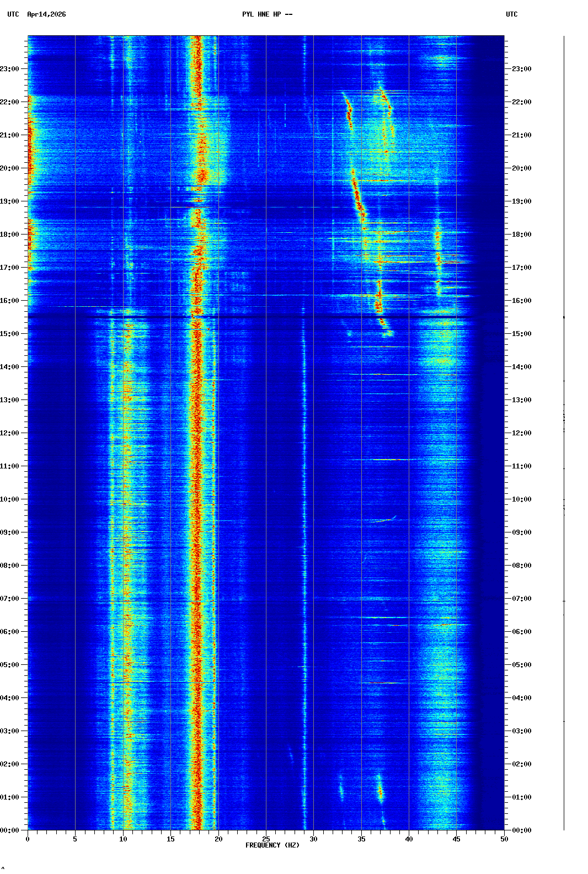
Task: Click the 0 tick on frequency axis
Action: click(28, 839)
